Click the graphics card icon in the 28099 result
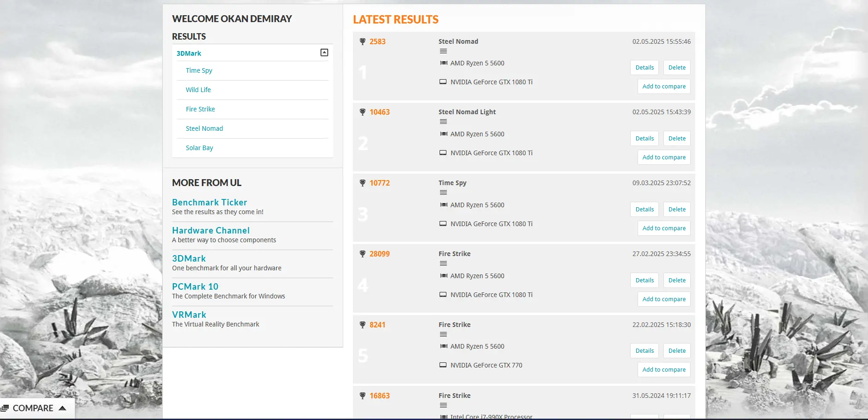Viewport: 868px width, 420px height. [443, 295]
